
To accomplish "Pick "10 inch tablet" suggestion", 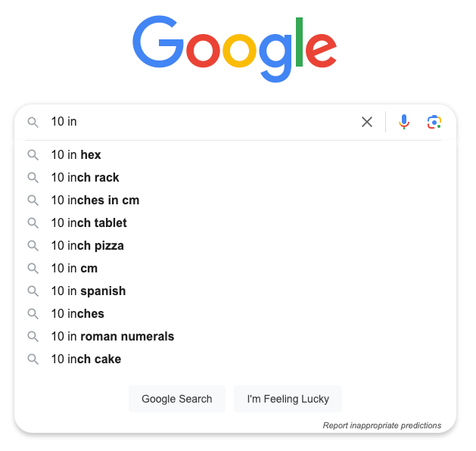I will pyautogui.click(x=89, y=223).
